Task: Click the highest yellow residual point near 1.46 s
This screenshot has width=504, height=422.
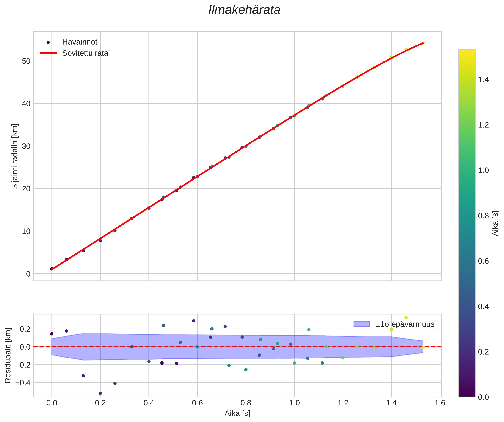Action: pyautogui.click(x=406, y=318)
